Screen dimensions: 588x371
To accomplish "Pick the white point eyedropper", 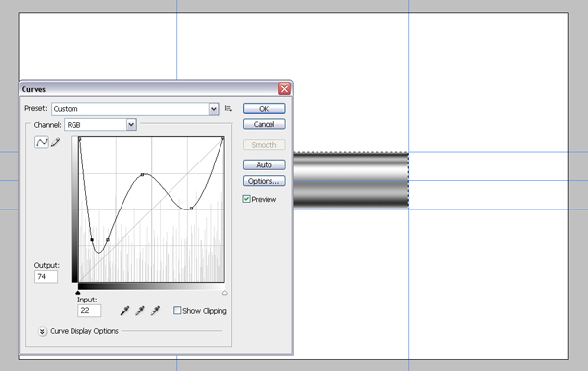I will coord(155,310).
